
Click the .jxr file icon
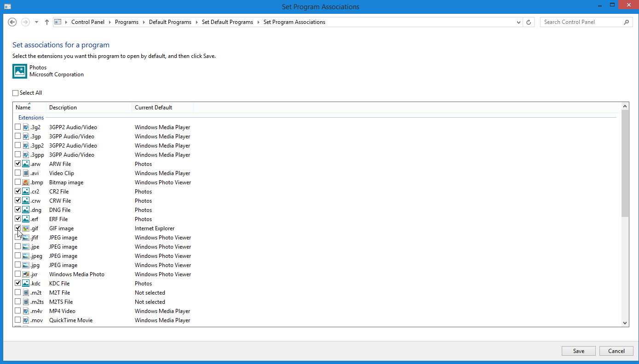[26, 274]
